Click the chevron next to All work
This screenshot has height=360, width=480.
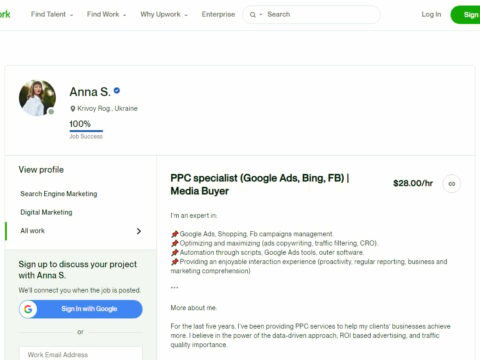(x=139, y=231)
